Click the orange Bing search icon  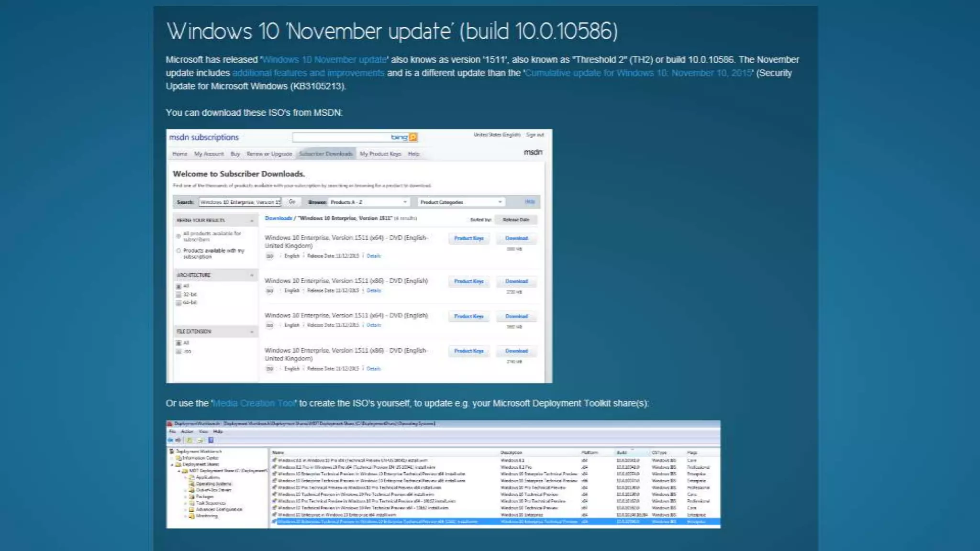(x=413, y=137)
